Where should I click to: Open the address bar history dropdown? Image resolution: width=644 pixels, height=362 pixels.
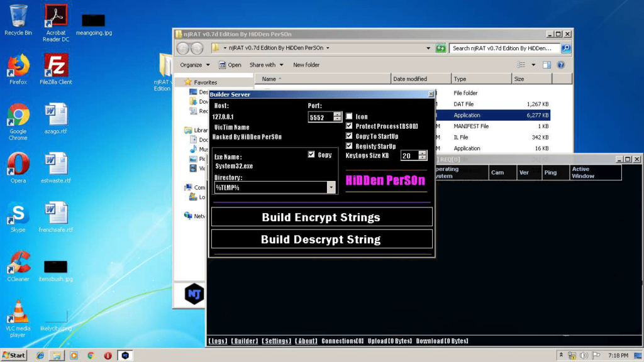pos(428,48)
